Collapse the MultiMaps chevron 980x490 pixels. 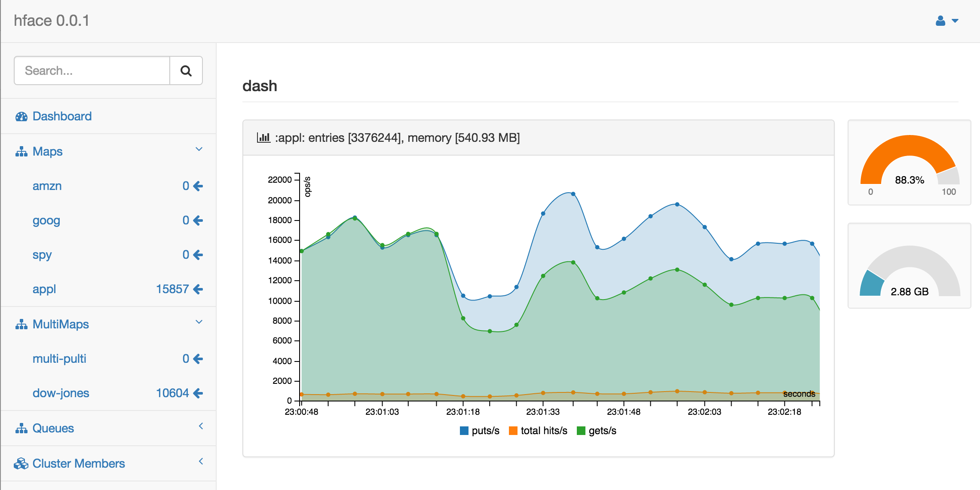click(199, 322)
